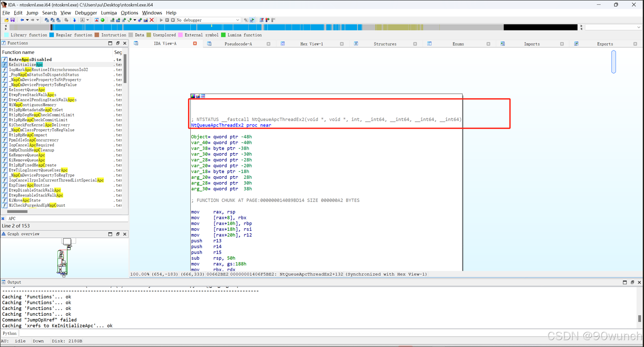The height and width of the screenshot is (347, 644).
Task: Open the forward-navigation history dropdown arrow
Action: tap(38, 20)
